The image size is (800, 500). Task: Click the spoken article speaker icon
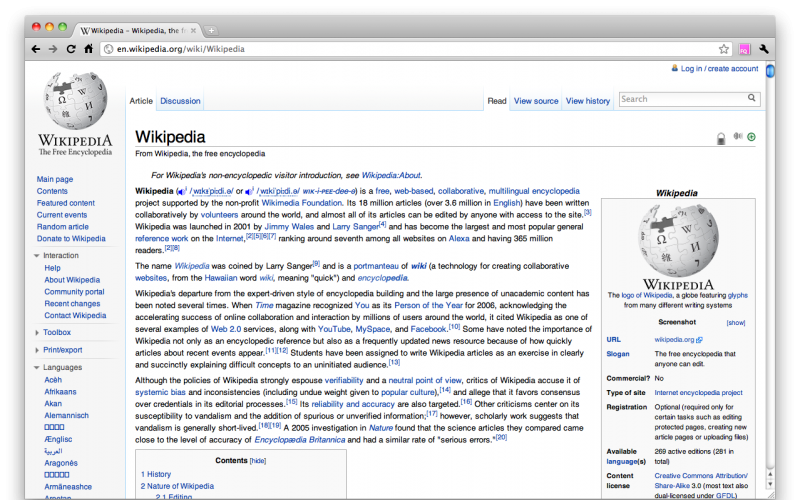click(738, 136)
